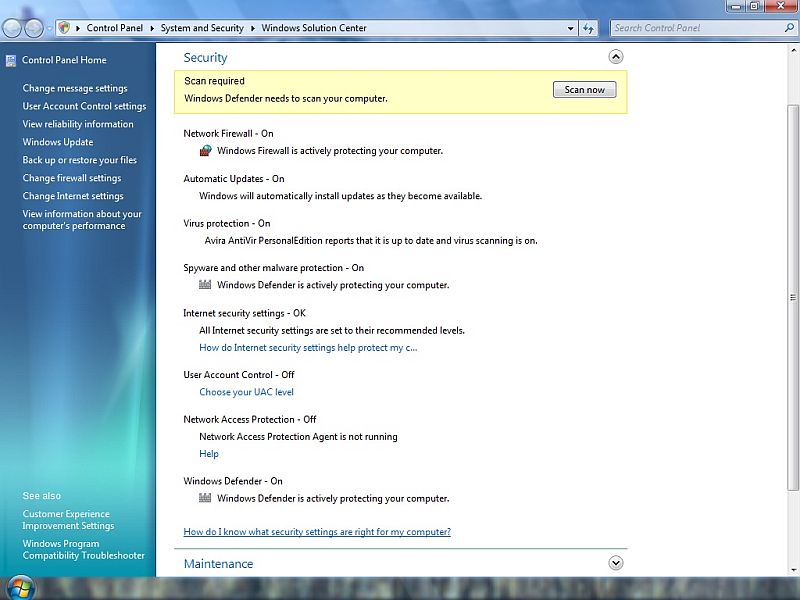800x600 pixels.
Task: Open Back up or restore your files
Action: [x=80, y=160]
